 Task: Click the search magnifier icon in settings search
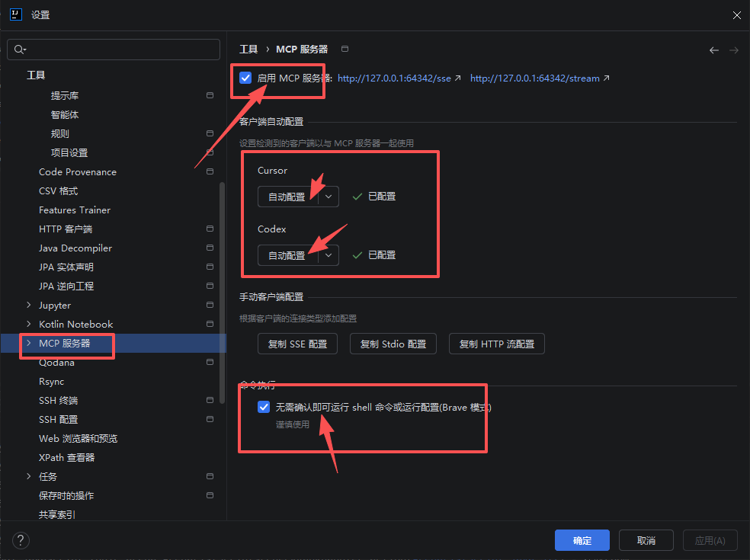20,50
